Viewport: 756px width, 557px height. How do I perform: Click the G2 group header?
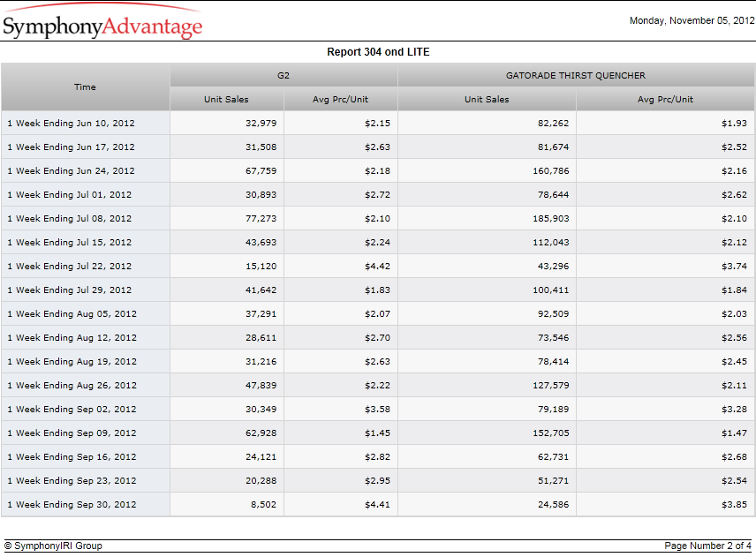pyautogui.click(x=283, y=76)
